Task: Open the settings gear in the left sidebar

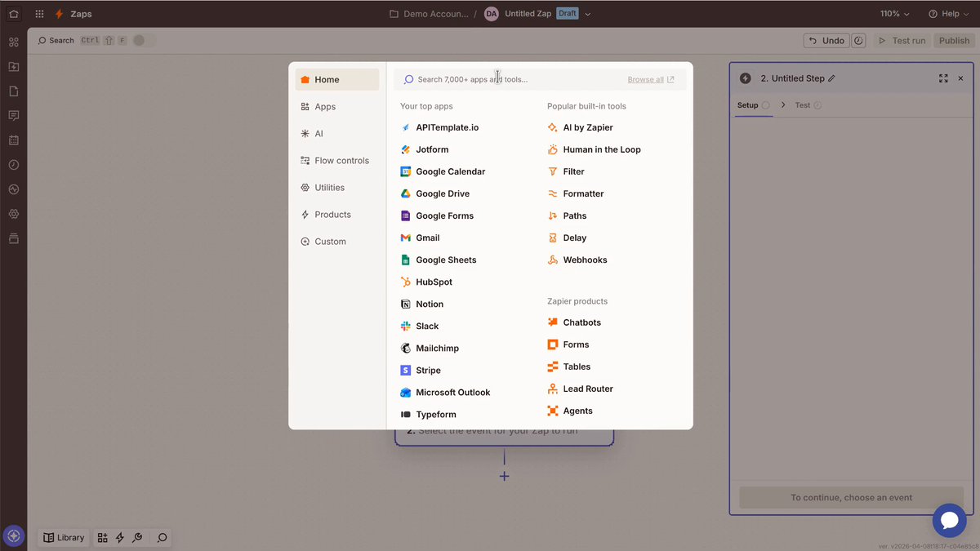Action: click(x=13, y=214)
